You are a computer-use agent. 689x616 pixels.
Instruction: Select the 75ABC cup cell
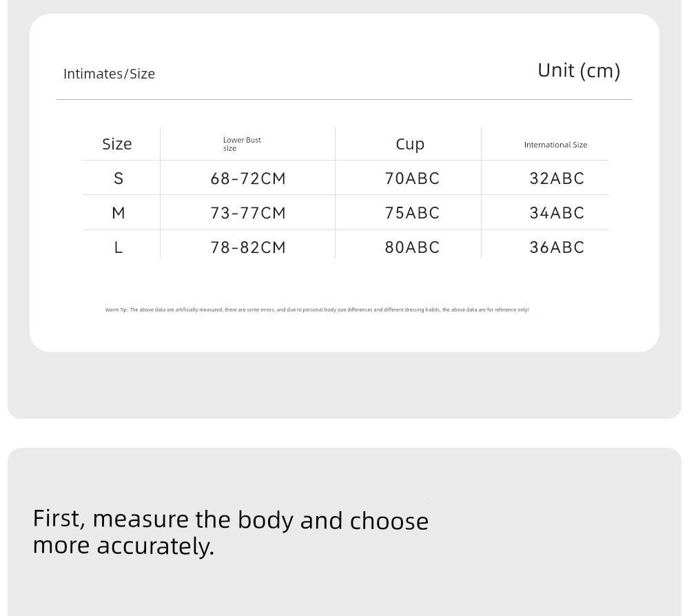point(412,213)
